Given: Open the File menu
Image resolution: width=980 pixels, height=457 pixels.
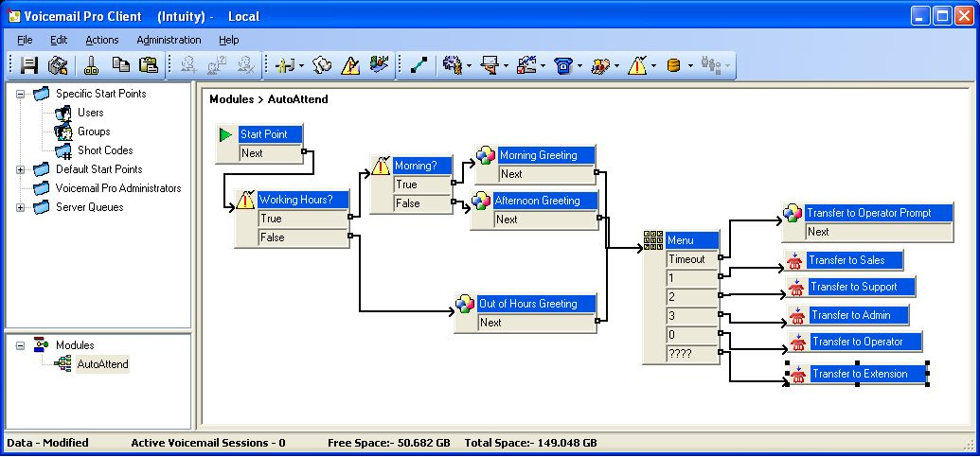Looking at the screenshot, I should pos(25,40).
